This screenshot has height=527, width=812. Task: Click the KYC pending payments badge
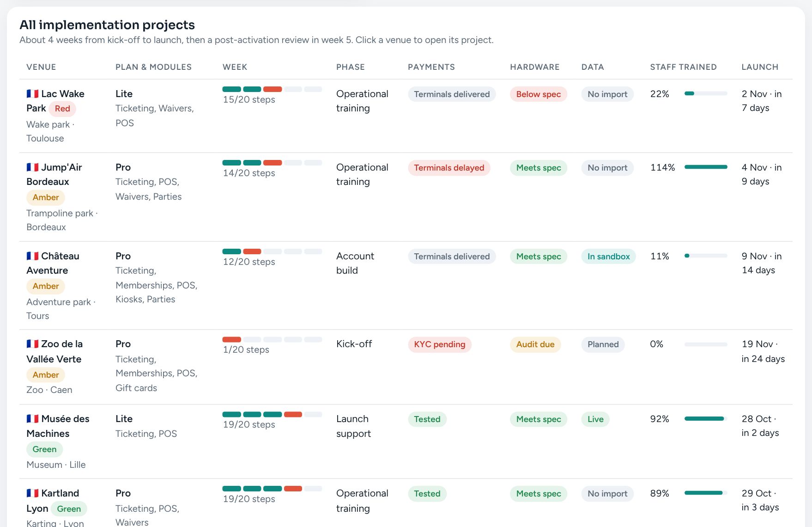[439, 344]
